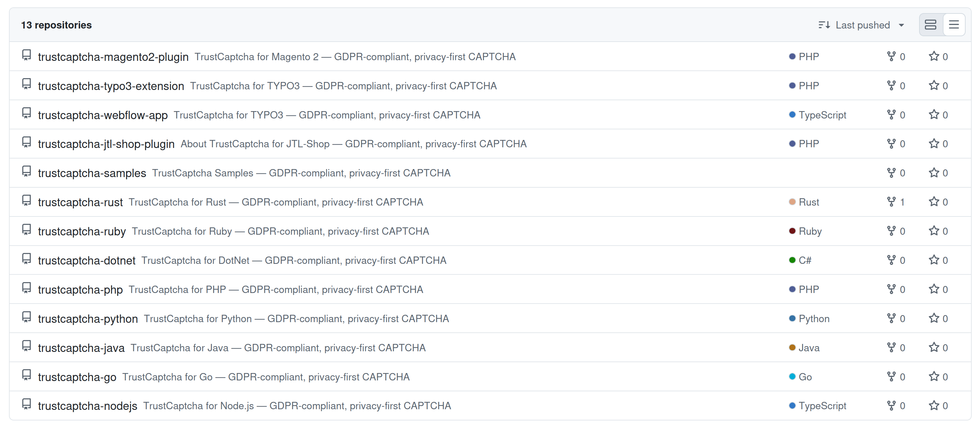Open trustcaptcha-nodejs repository link
The image size is (980, 431).
87,406
